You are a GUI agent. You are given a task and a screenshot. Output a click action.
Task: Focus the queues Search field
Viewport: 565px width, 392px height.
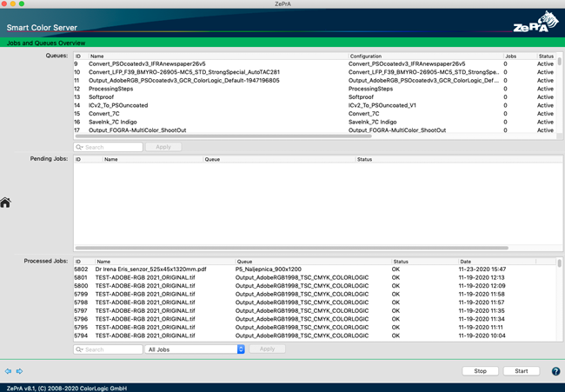108,147
